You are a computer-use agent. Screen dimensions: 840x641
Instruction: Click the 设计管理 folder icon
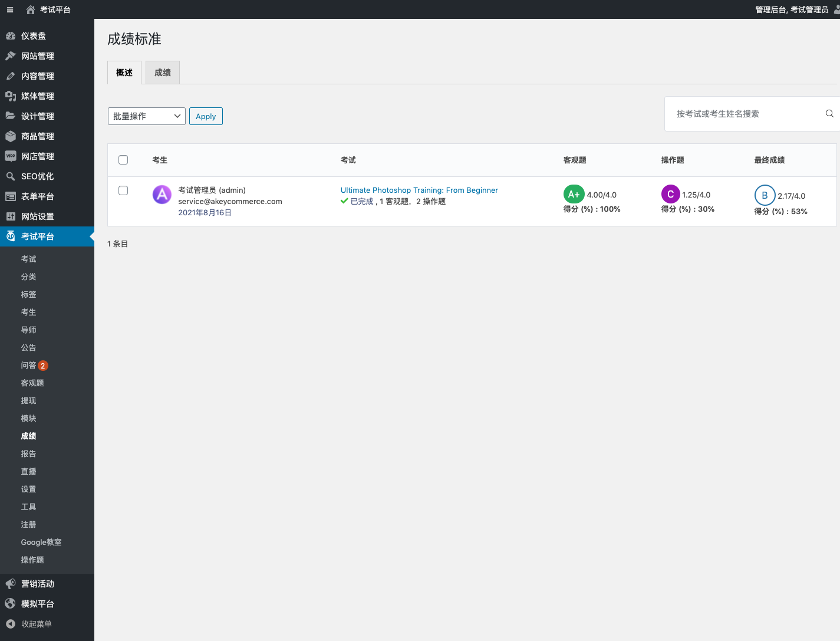click(11, 116)
